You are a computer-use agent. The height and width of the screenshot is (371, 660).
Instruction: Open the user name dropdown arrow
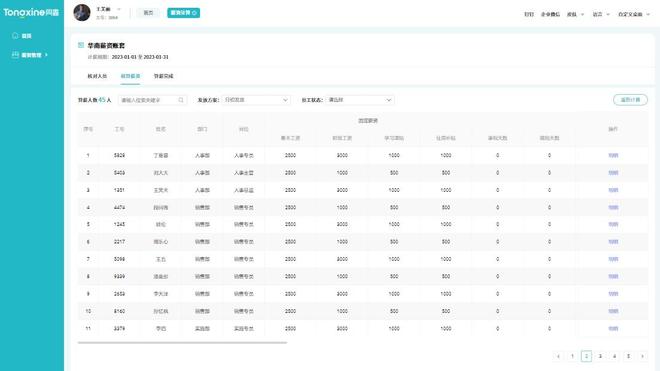coord(119,9)
